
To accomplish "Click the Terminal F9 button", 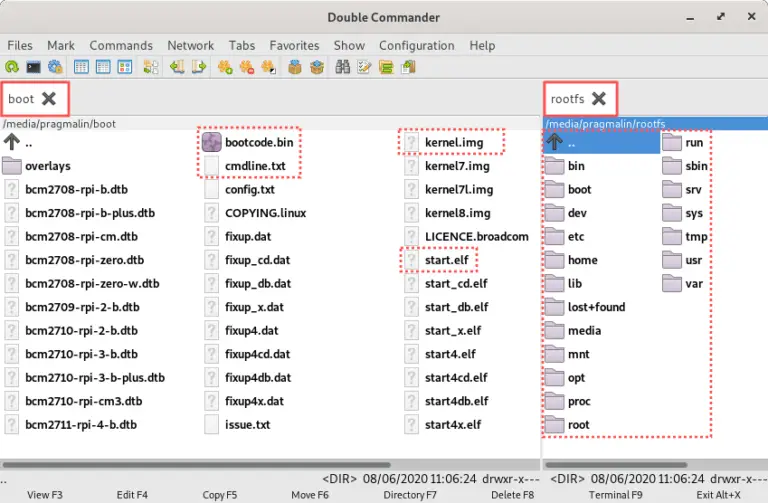I will click(x=616, y=495).
